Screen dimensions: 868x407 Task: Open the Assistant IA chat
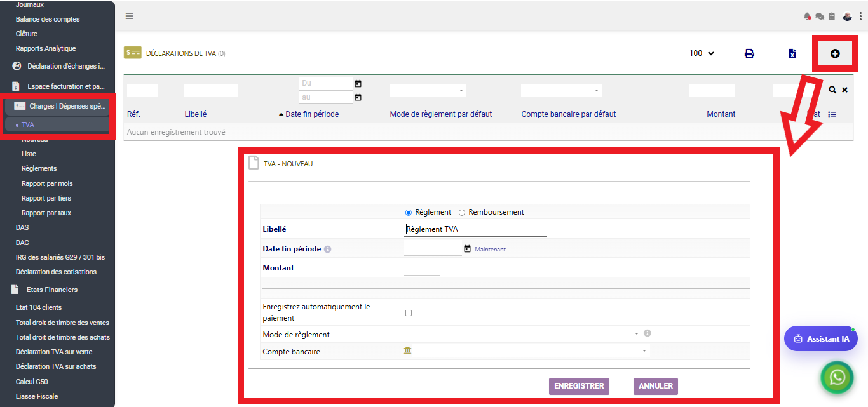[821, 338]
